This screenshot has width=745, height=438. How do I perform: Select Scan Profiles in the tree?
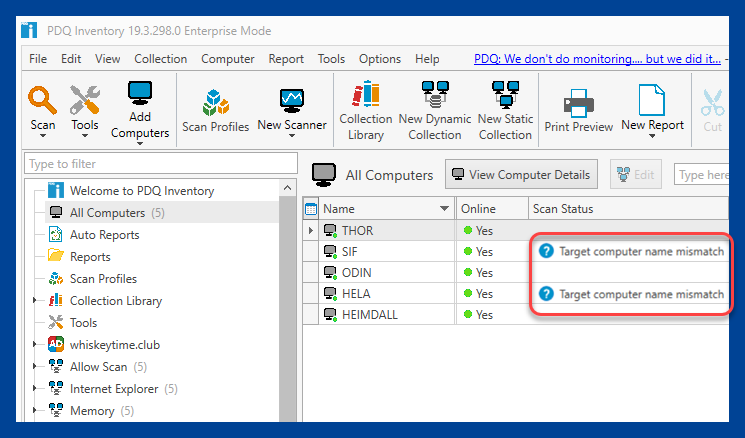pyautogui.click(x=103, y=278)
